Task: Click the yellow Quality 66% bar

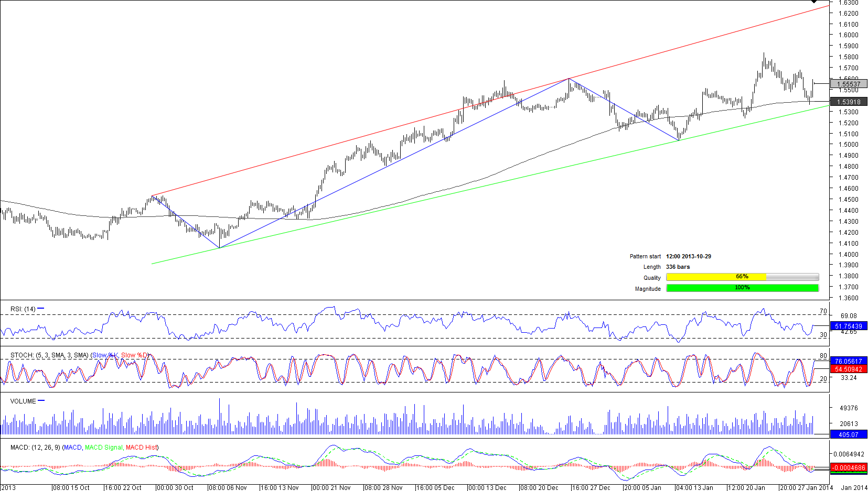Action: pos(716,277)
